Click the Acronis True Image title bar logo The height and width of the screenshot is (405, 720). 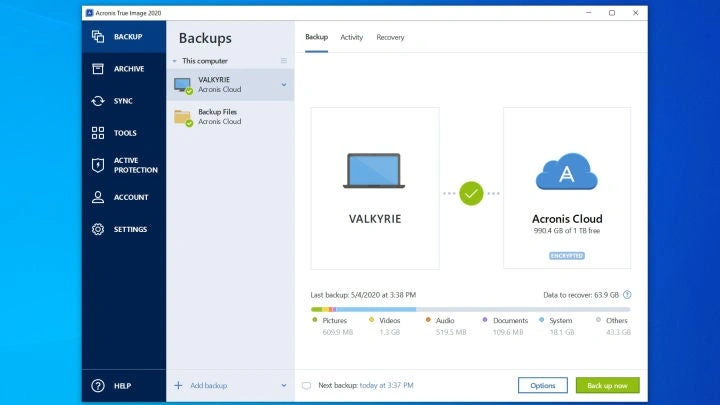click(x=90, y=13)
